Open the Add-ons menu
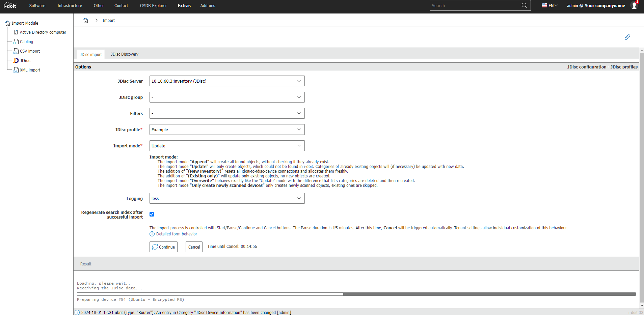Image resolution: width=644 pixels, height=315 pixels. point(208,5)
